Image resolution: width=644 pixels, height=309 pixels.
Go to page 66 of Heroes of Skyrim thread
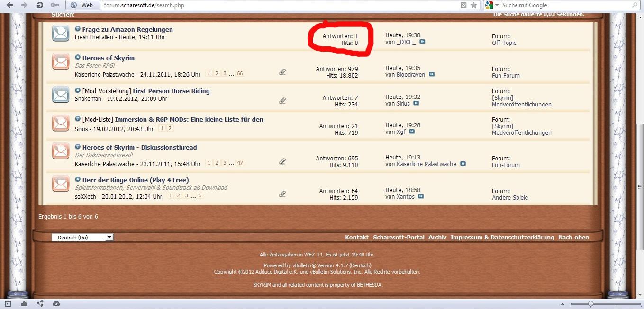[x=240, y=74]
